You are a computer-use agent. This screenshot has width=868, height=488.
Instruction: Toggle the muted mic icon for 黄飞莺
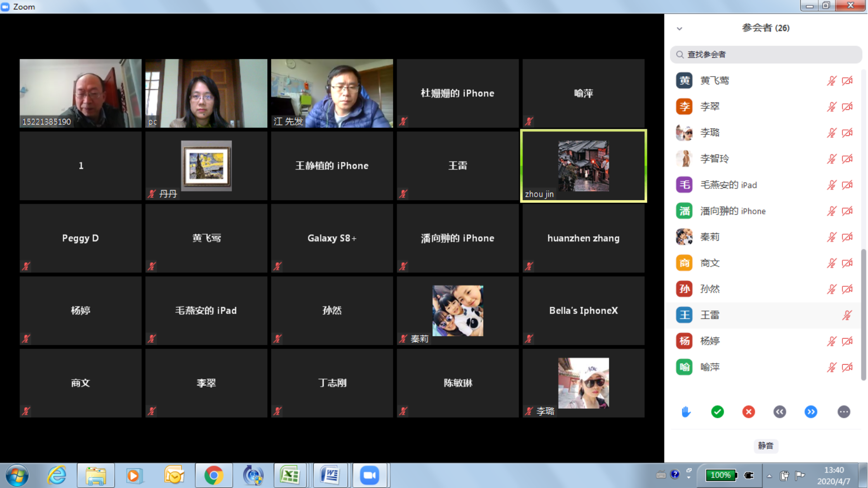831,81
